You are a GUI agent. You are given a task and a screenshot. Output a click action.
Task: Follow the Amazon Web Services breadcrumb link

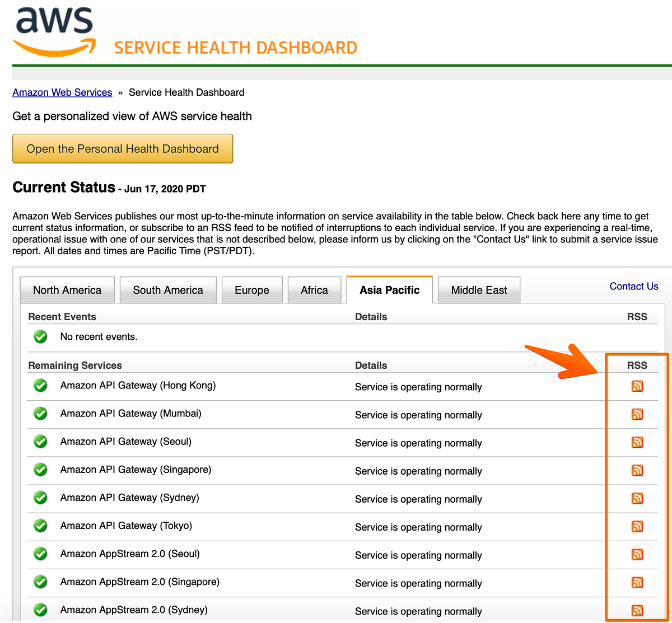(x=62, y=92)
